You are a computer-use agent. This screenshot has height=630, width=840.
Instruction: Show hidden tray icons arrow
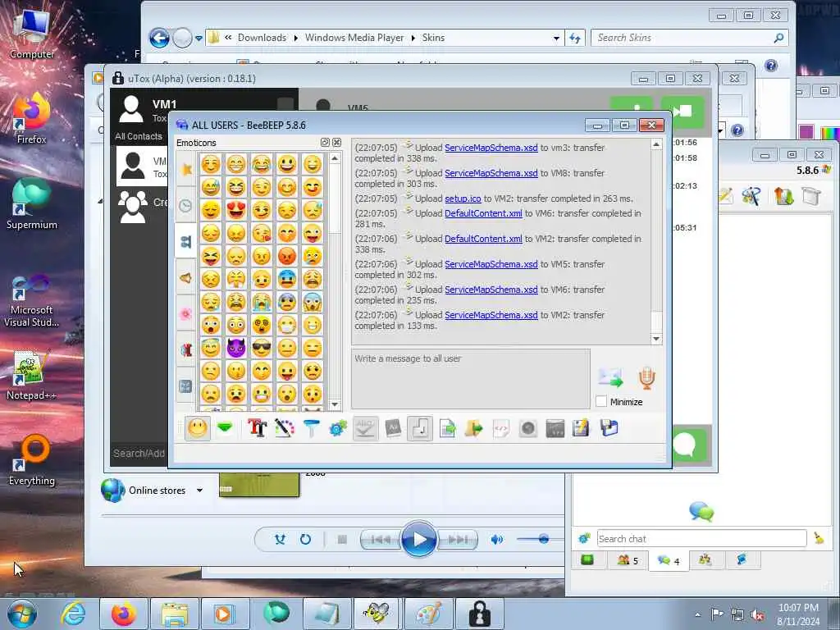[x=697, y=614]
